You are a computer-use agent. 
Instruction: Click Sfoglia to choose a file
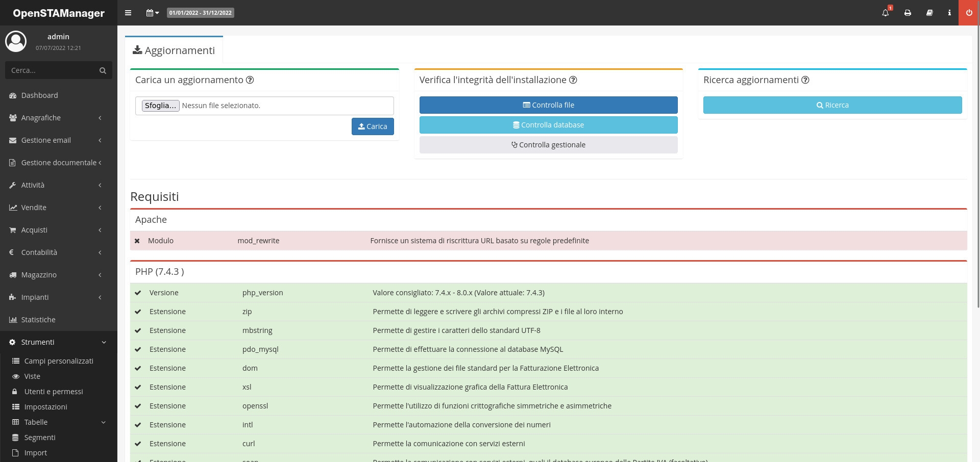tap(160, 106)
